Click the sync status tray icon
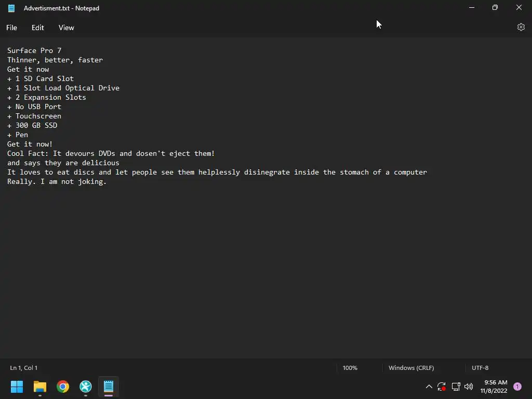532x399 pixels. [442, 387]
